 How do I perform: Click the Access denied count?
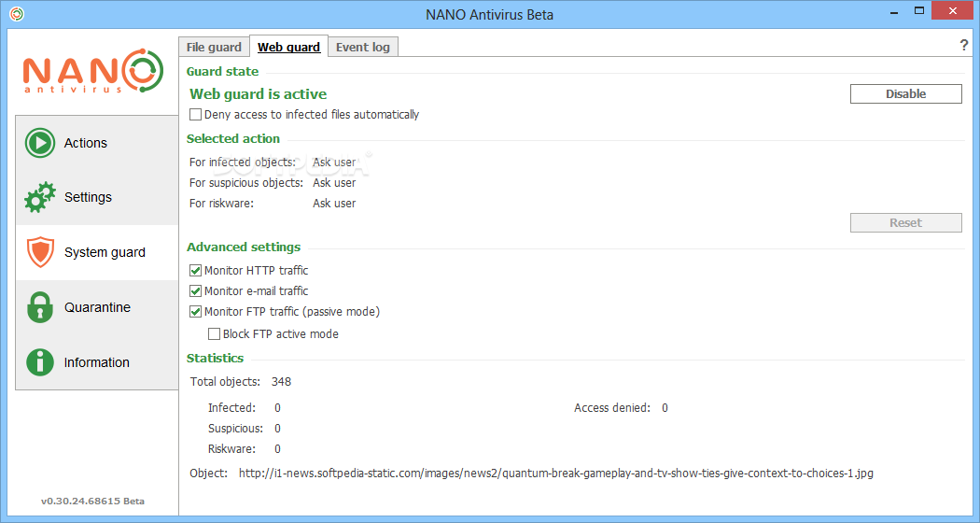(665, 408)
